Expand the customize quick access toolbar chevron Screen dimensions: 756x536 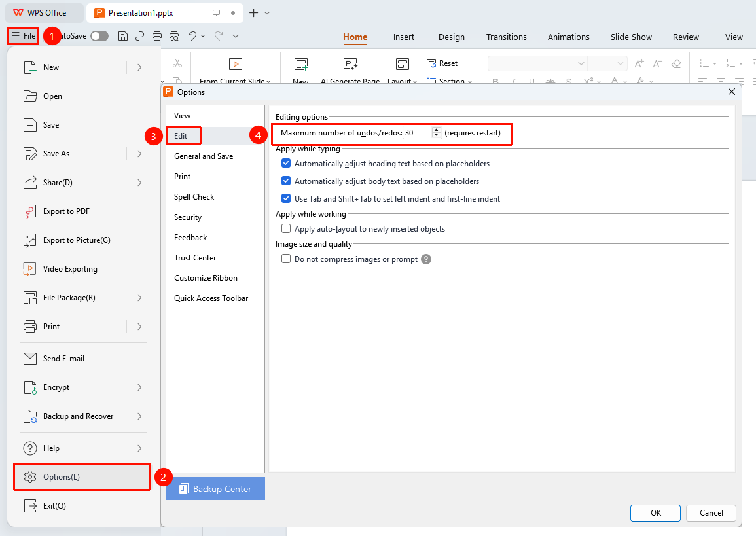click(235, 36)
